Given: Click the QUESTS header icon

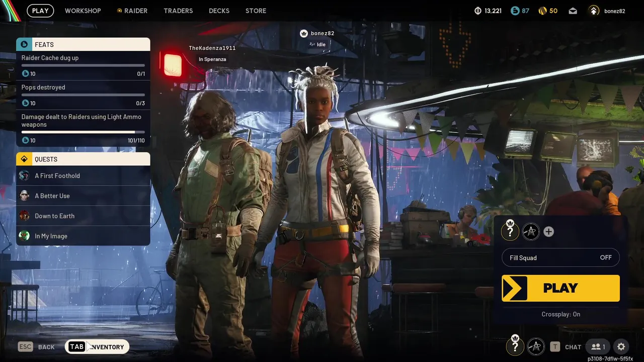Looking at the screenshot, I should (24, 159).
